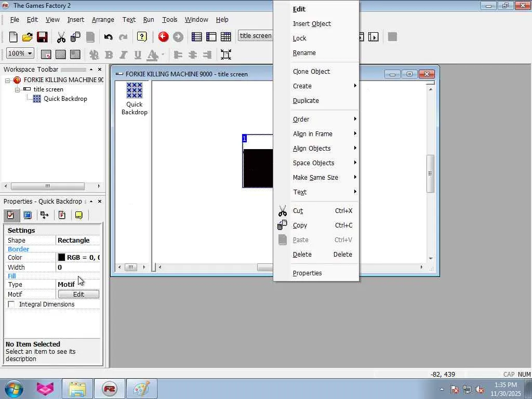The height and width of the screenshot is (399, 532).
Task: Open the Arrange menu
Action: tap(103, 20)
